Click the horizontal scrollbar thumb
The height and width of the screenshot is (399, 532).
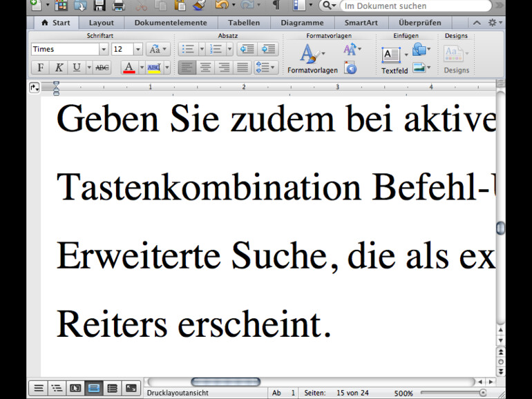[x=226, y=382]
